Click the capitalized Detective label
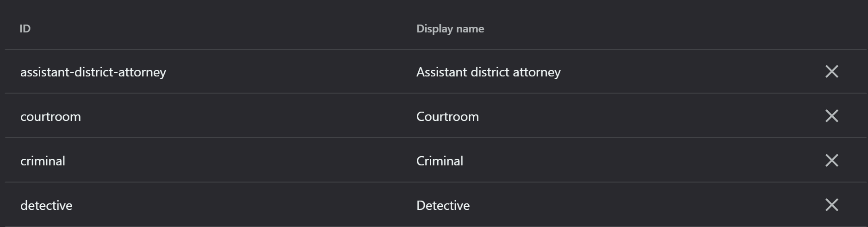The width and height of the screenshot is (868, 227). point(443,205)
